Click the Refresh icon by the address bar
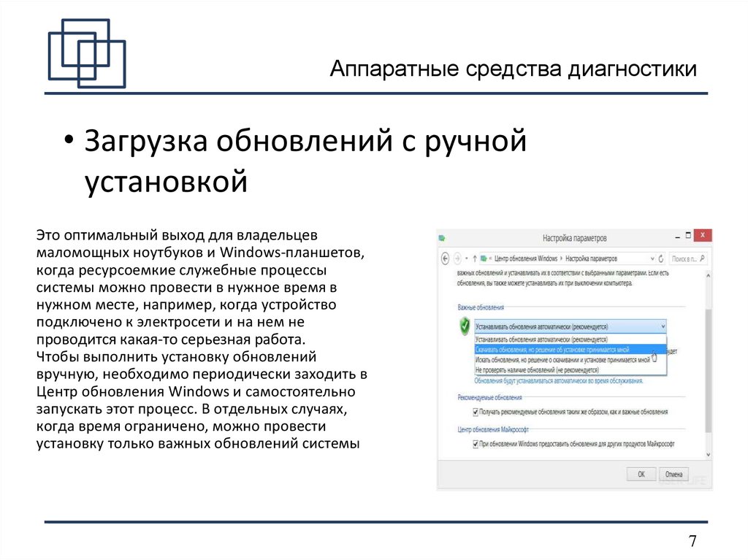 661,258
